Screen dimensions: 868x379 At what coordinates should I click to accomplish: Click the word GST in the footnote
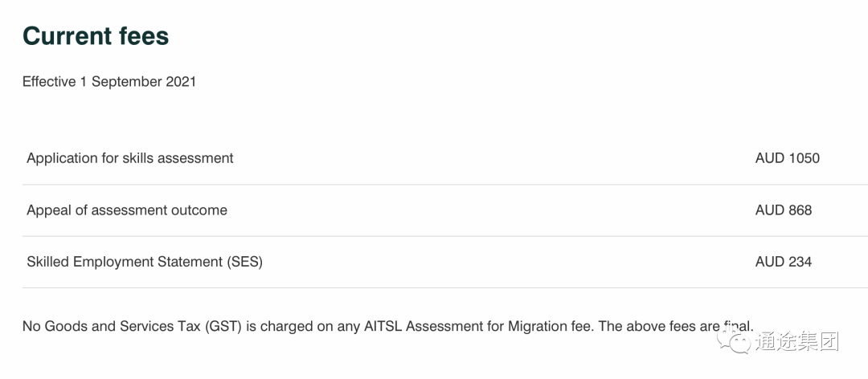tap(223, 327)
